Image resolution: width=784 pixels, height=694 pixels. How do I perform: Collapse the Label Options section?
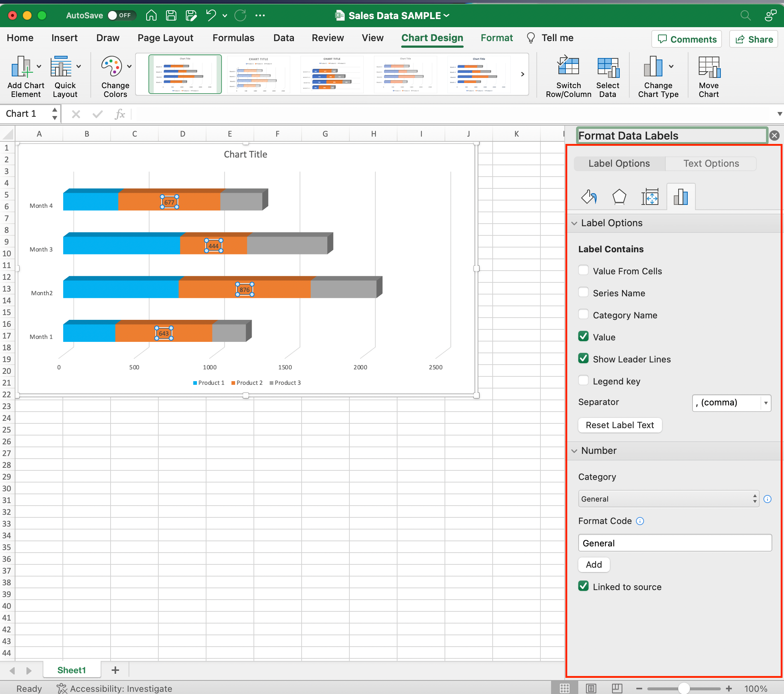[x=574, y=223]
